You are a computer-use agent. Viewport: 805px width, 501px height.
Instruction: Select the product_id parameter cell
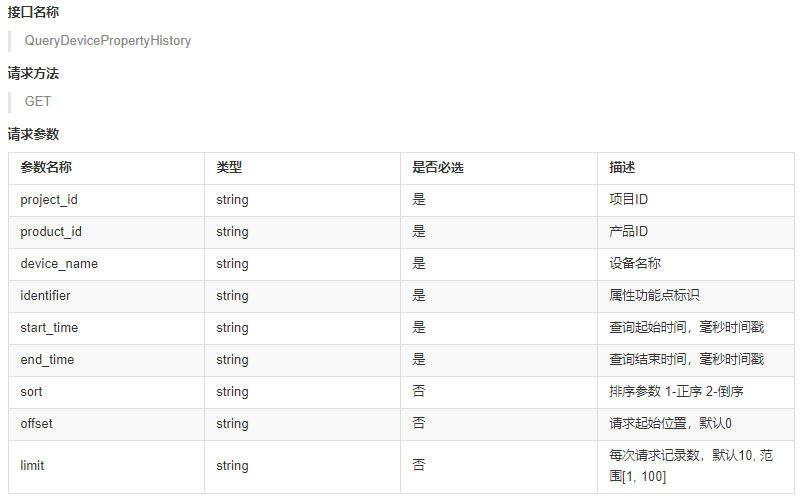[51, 232]
